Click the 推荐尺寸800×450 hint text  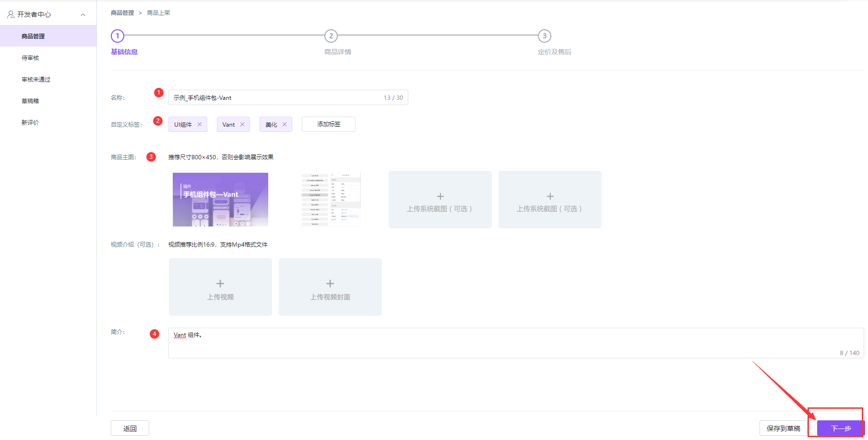(x=221, y=157)
